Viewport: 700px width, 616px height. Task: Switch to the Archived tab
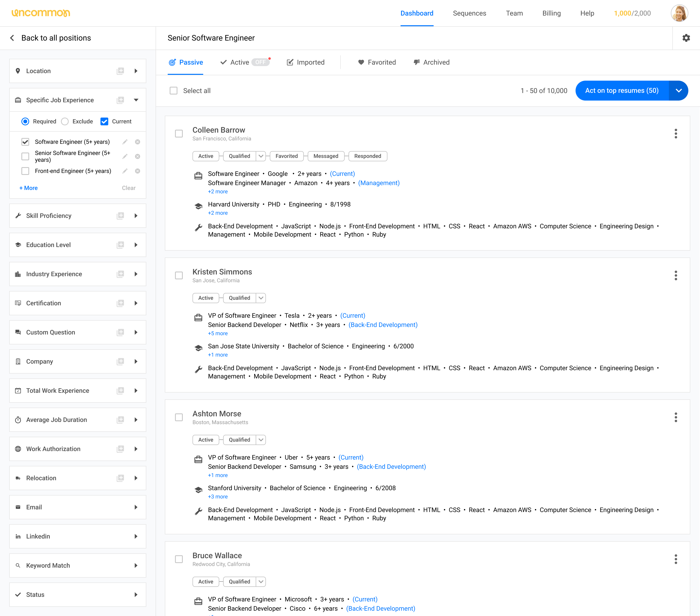[x=431, y=62]
